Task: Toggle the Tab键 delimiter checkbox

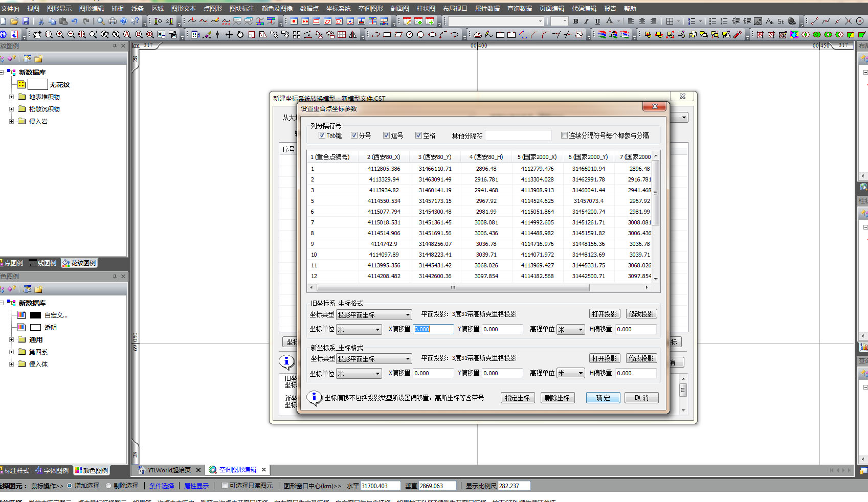Action: pos(322,135)
